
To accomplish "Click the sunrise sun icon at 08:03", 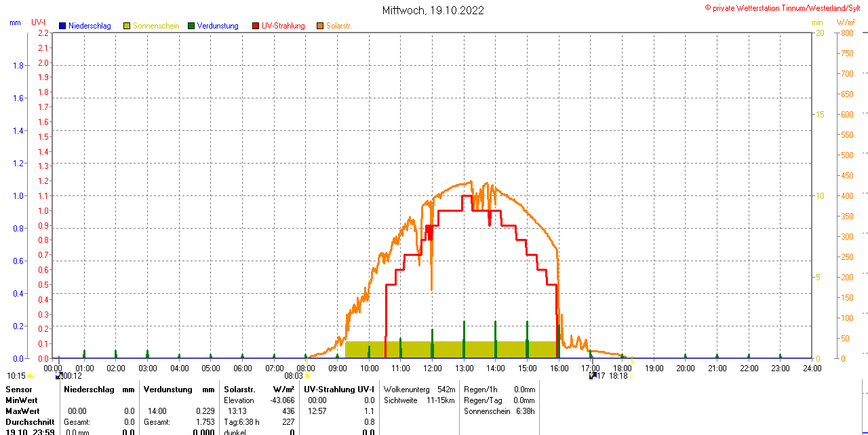I will 307,375.
